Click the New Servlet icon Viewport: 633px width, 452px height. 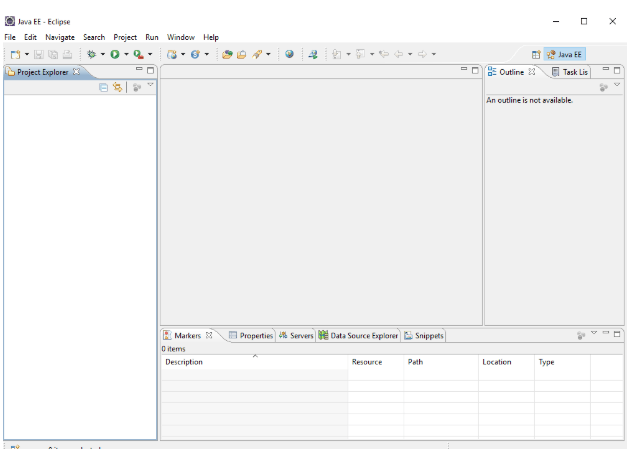(195, 54)
